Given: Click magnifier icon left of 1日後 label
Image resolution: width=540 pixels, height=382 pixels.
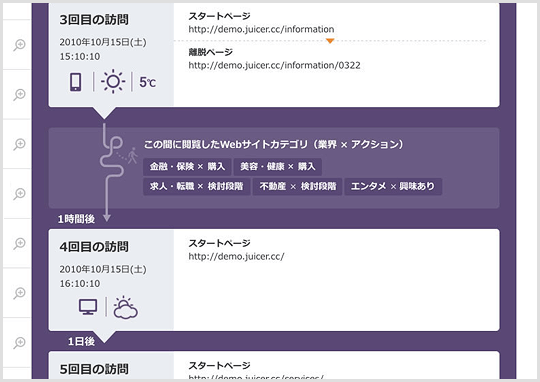Looking at the screenshot, I should pyautogui.click(x=20, y=342).
